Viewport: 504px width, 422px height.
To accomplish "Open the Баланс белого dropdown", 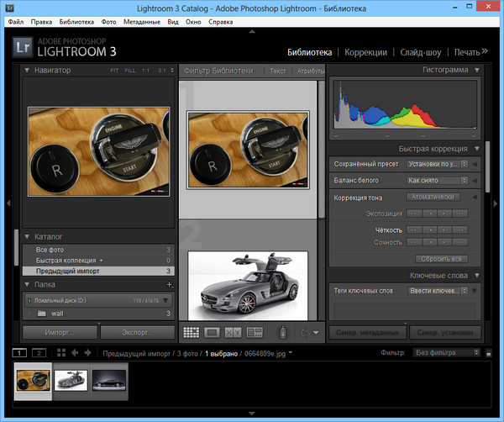I will point(437,180).
